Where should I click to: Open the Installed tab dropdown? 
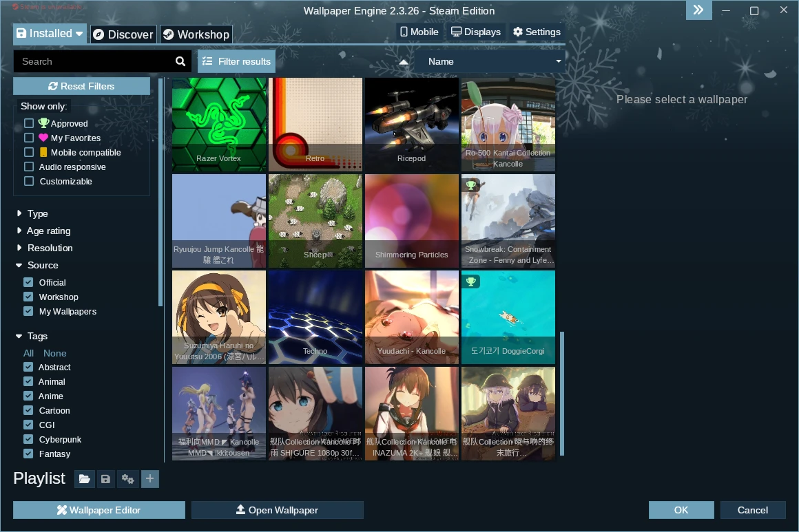50,34
